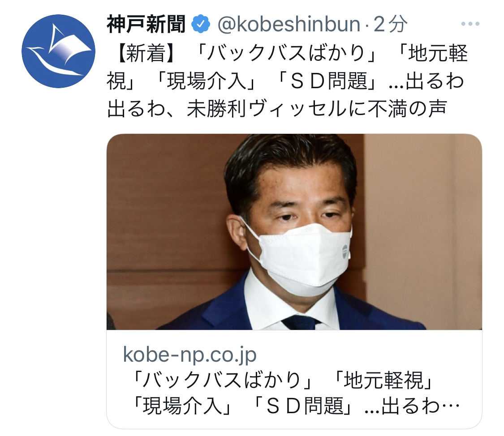The width and height of the screenshot is (504, 436).
Task: Open the 神戸新聞 display name link
Action: pos(146,24)
